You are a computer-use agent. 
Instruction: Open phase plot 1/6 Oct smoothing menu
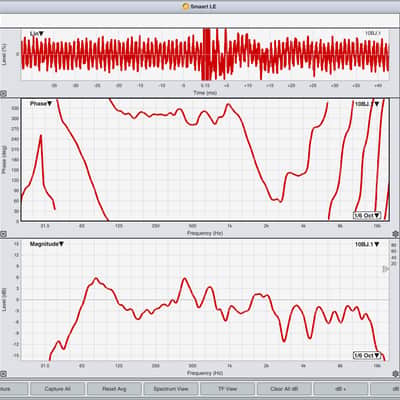coord(367,215)
